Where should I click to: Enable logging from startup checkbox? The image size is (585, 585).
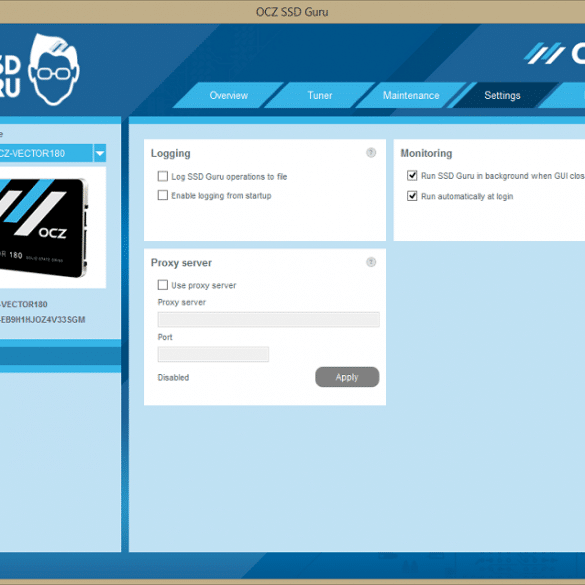[163, 195]
